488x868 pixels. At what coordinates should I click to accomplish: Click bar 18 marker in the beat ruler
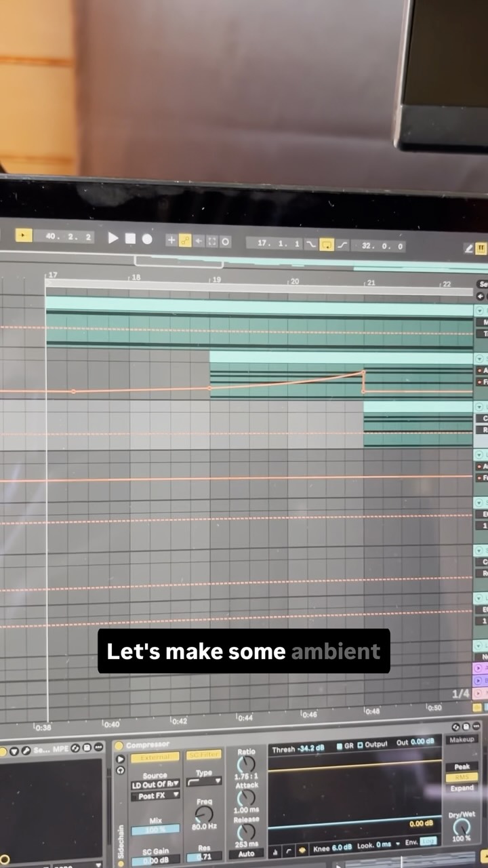point(135,277)
